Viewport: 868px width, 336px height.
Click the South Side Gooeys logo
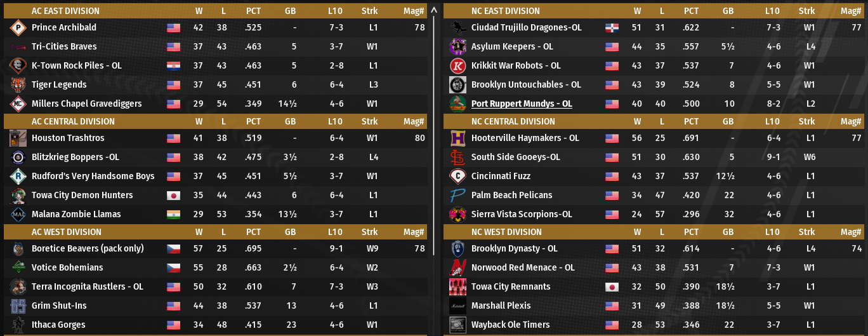pos(457,158)
